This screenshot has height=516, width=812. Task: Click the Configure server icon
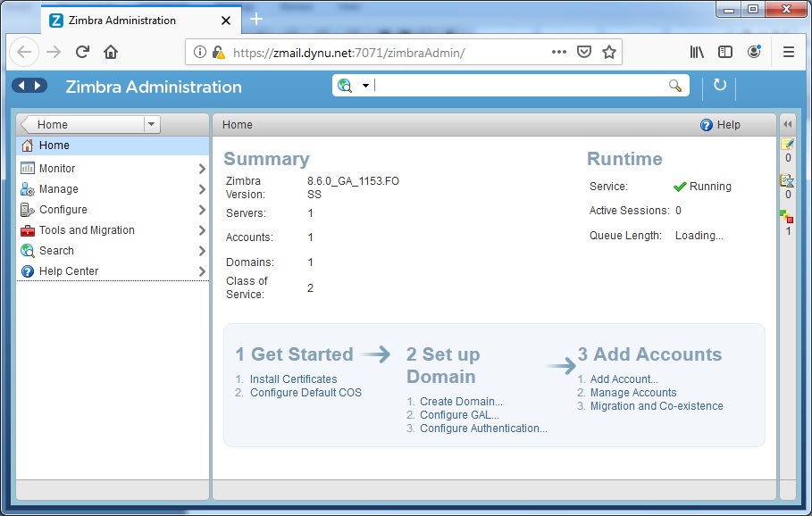point(28,210)
